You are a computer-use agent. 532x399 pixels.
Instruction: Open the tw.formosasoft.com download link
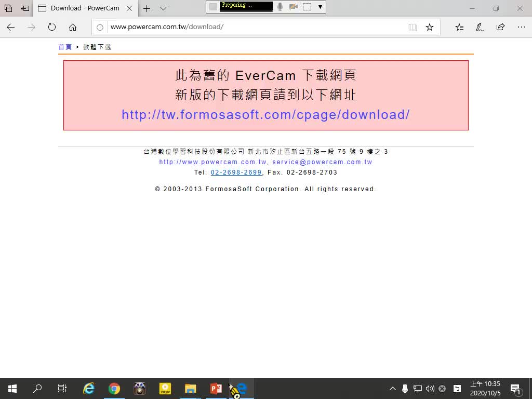(x=265, y=115)
